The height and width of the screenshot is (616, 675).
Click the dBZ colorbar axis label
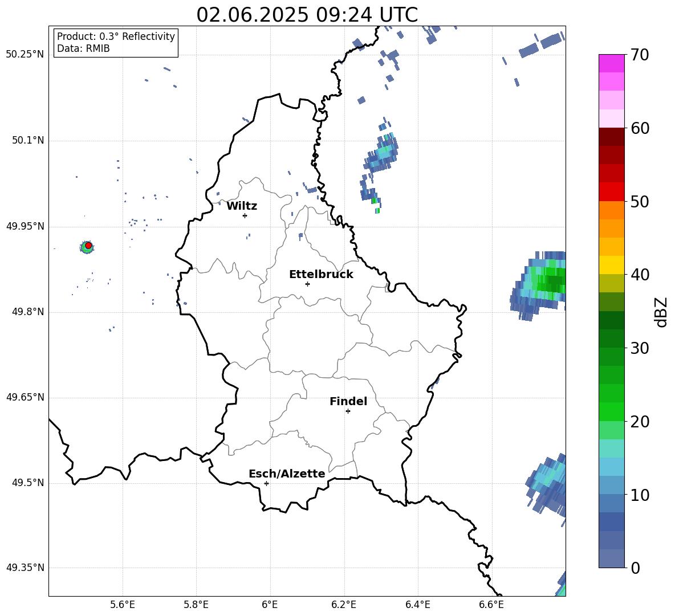coord(661,312)
